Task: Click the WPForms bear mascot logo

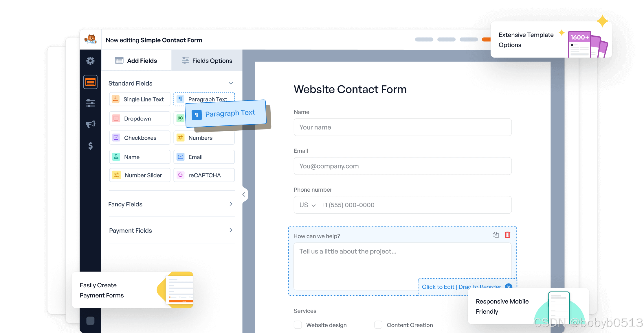Action: pyautogui.click(x=91, y=39)
